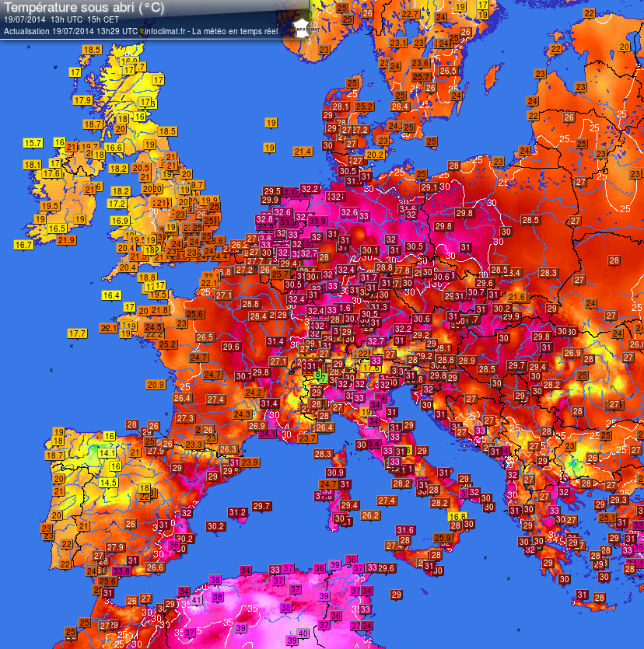Click the 14.5 station value
The height and width of the screenshot is (649, 644).
tap(108, 483)
